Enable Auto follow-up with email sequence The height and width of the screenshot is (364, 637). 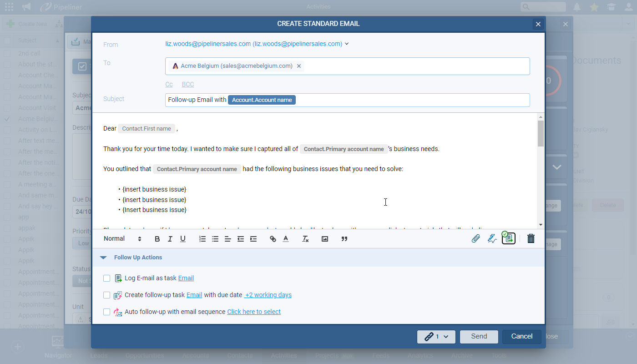pos(106,312)
